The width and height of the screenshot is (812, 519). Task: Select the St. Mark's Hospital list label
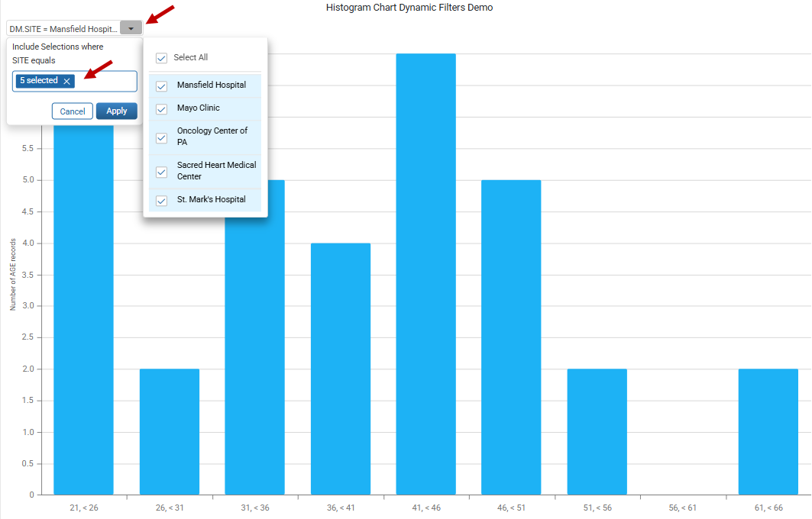click(212, 199)
